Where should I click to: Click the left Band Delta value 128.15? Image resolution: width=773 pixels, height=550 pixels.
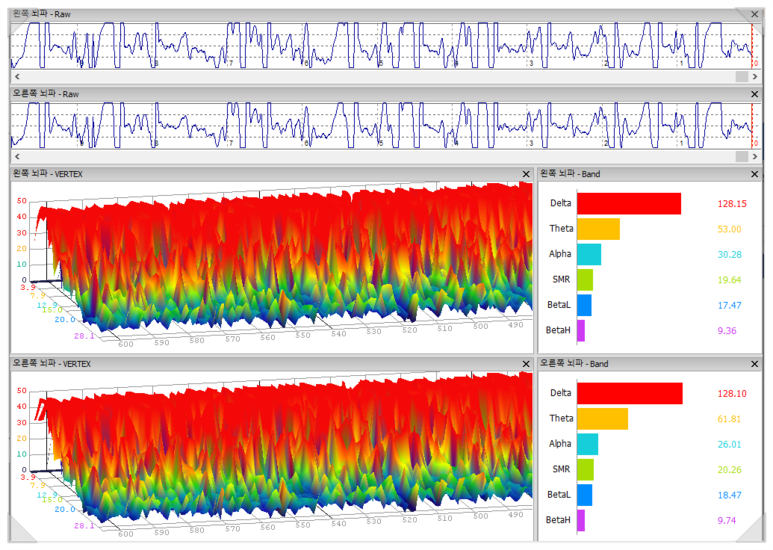(x=731, y=204)
